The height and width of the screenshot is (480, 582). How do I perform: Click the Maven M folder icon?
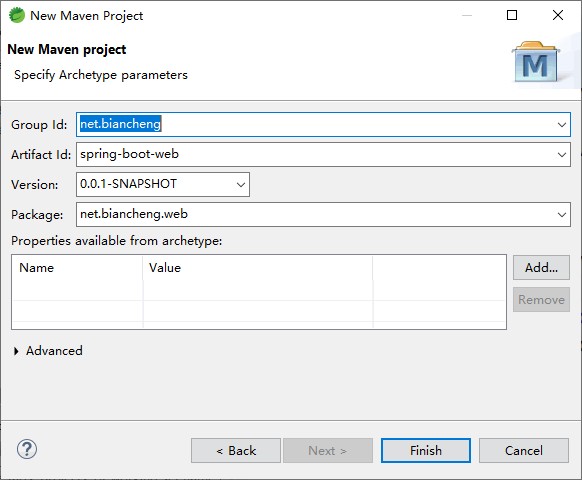click(536, 62)
